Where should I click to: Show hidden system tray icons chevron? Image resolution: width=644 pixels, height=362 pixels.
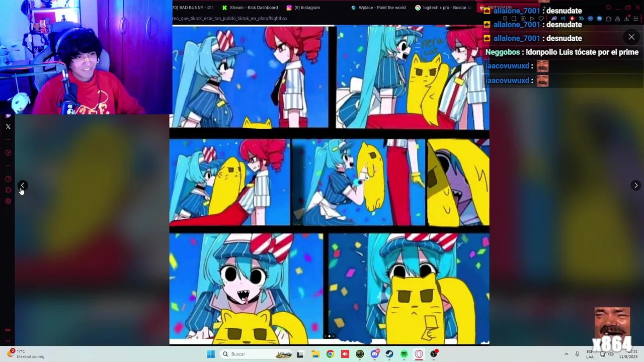566,354
